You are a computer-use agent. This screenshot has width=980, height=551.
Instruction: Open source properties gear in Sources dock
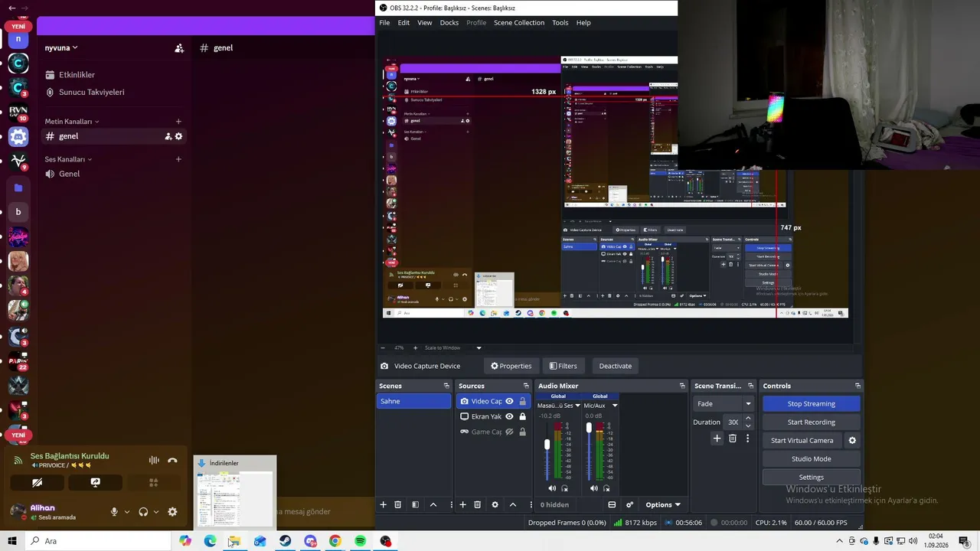point(495,504)
